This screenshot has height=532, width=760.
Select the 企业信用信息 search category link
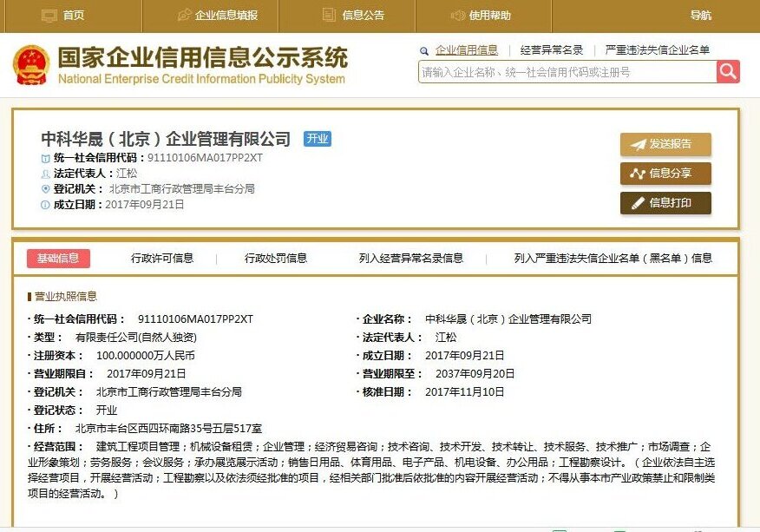[x=467, y=50]
